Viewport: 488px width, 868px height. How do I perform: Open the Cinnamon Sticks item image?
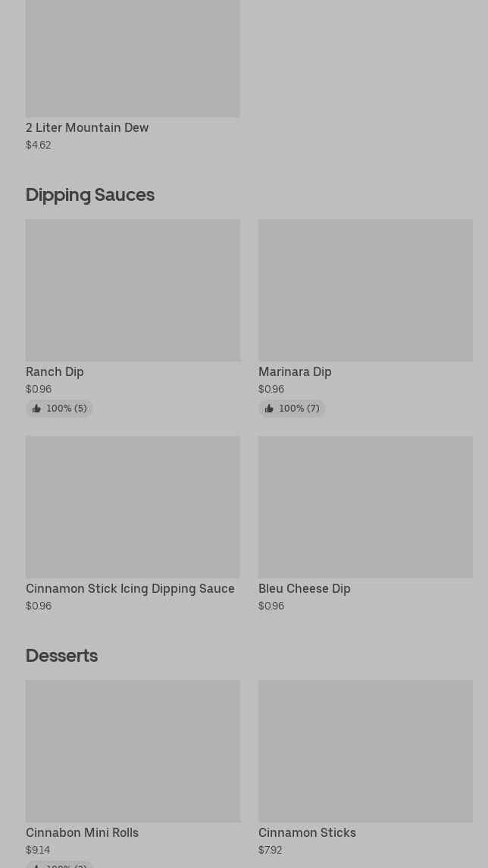365,751
